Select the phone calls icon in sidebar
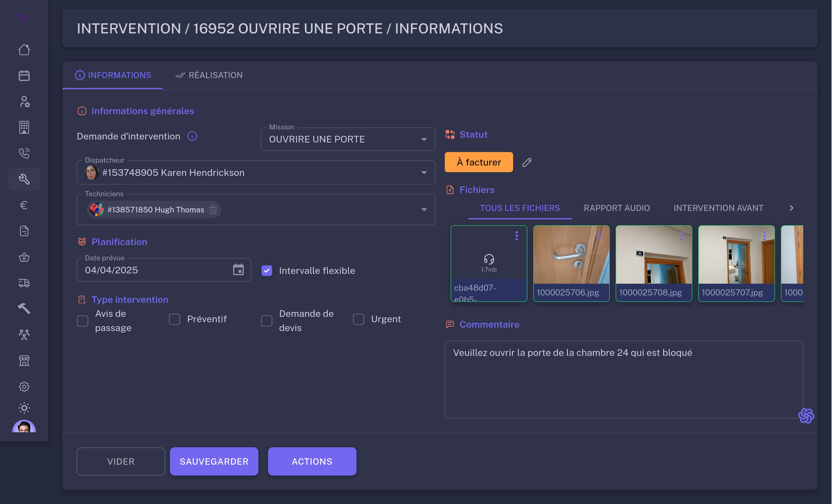This screenshot has width=832, height=504. coord(24,153)
